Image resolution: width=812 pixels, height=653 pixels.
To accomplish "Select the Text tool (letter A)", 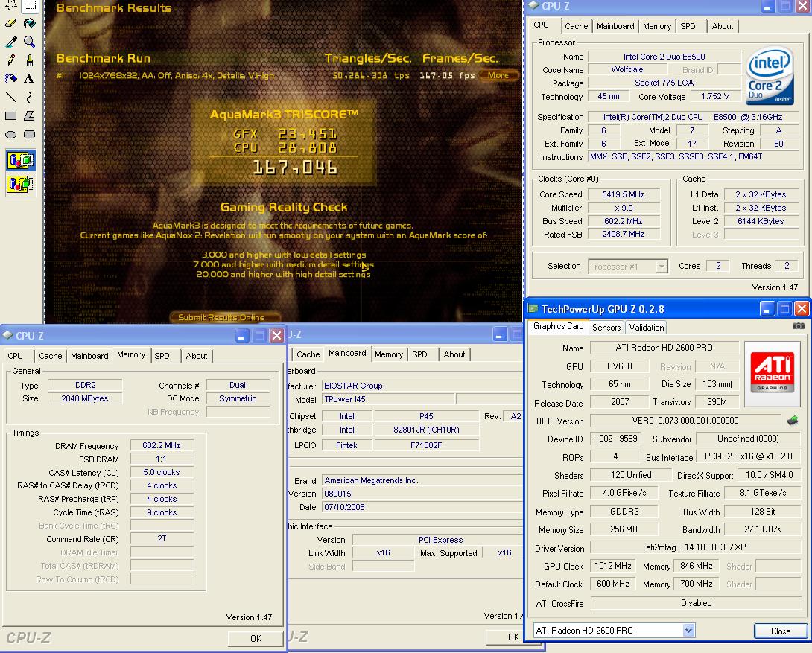I will pyautogui.click(x=30, y=79).
